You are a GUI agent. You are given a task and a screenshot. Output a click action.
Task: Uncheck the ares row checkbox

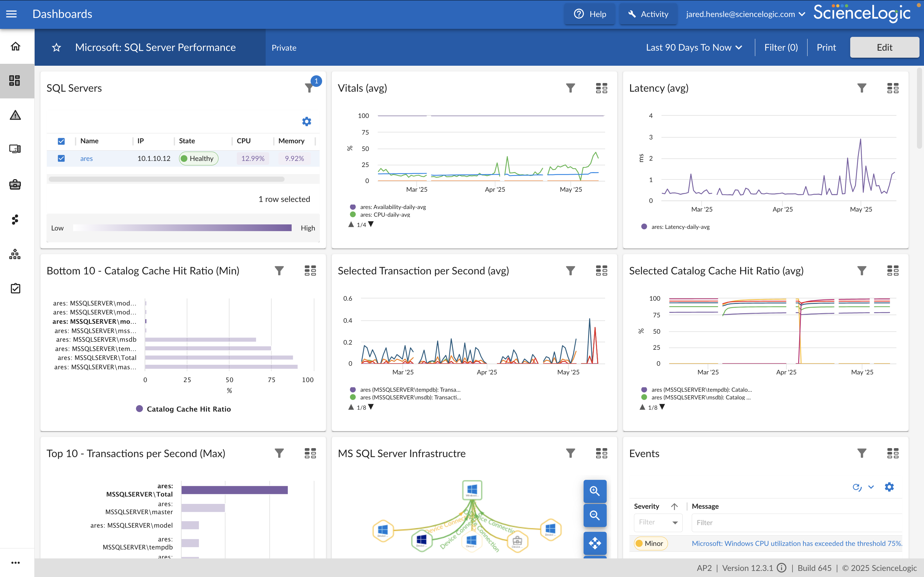coord(61,158)
